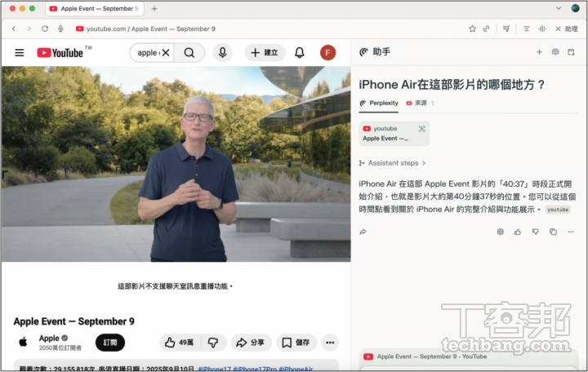
Task: Mark the assistant answer as helpful
Action: pos(518,232)
